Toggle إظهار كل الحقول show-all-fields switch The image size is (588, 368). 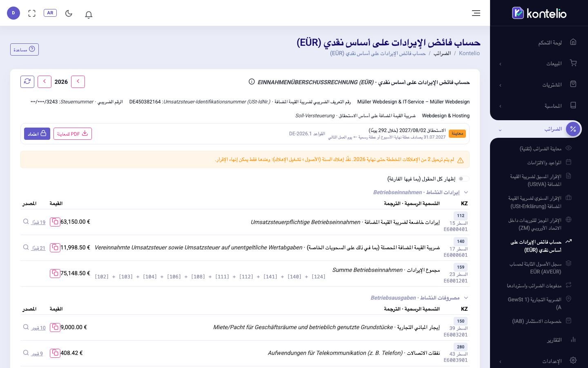[x=463, y=179]
